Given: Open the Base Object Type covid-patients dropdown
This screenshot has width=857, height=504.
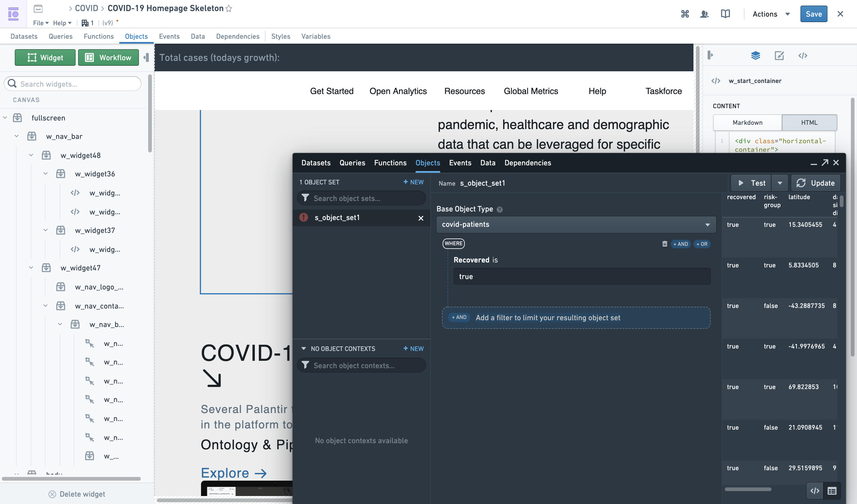Looking at the screenshot, I should pyautogui.click(x=576, y=224).
